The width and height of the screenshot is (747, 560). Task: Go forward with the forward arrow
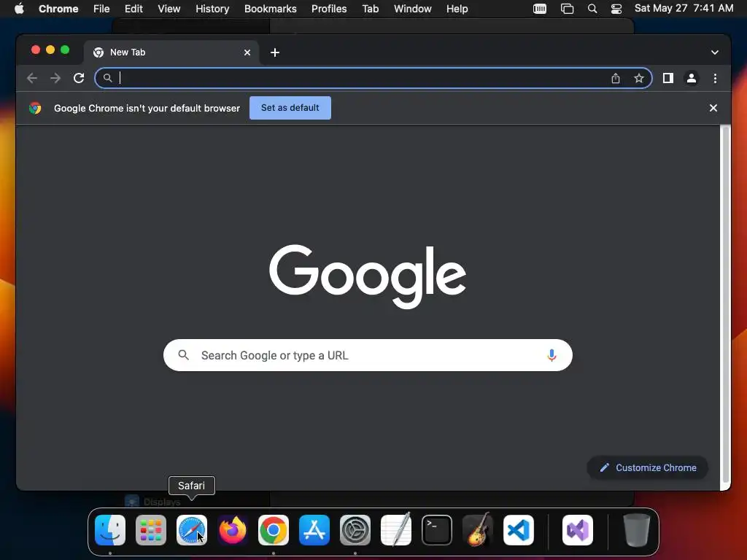pyautogui.click(x=55, y=78)
